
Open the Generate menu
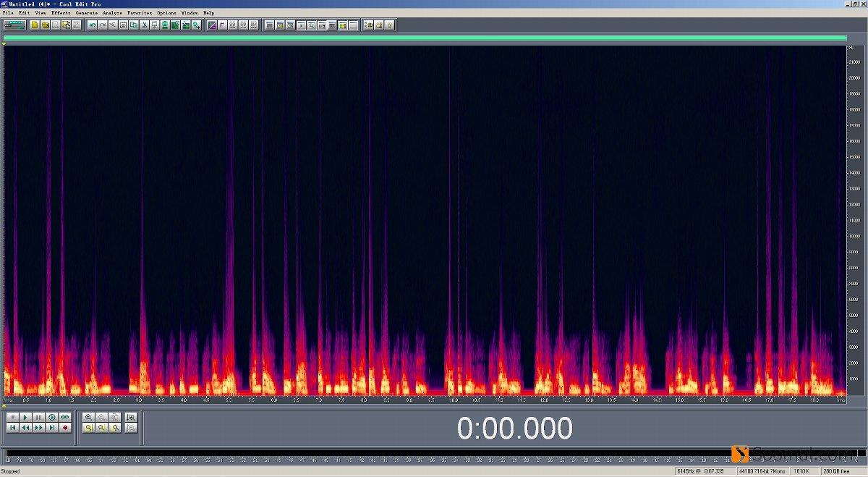point(86,13)
